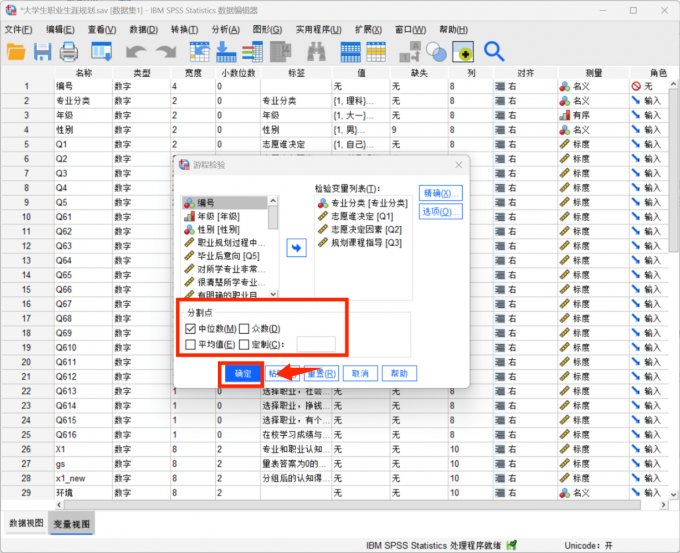Click the undo arrow in the toolbar
Image resolution: width=680 pixels, height=553 pixels.
pyautogui.click(x=136, y=52)
